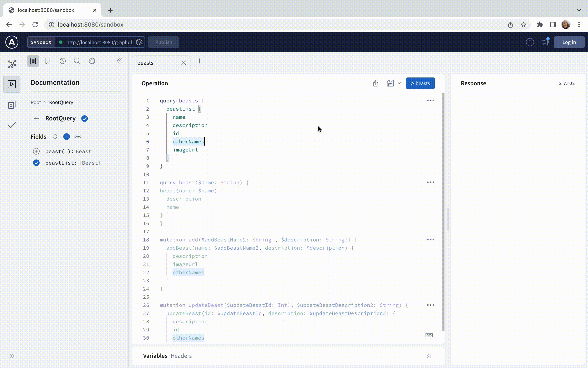Click the STATUS label in Response
Viewport: 588px width, 368px height.
567,83
